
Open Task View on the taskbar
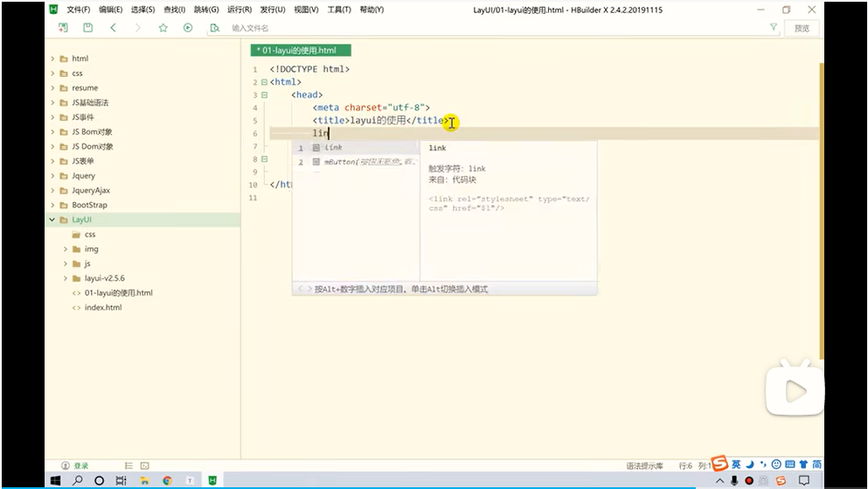pos(121,480)
